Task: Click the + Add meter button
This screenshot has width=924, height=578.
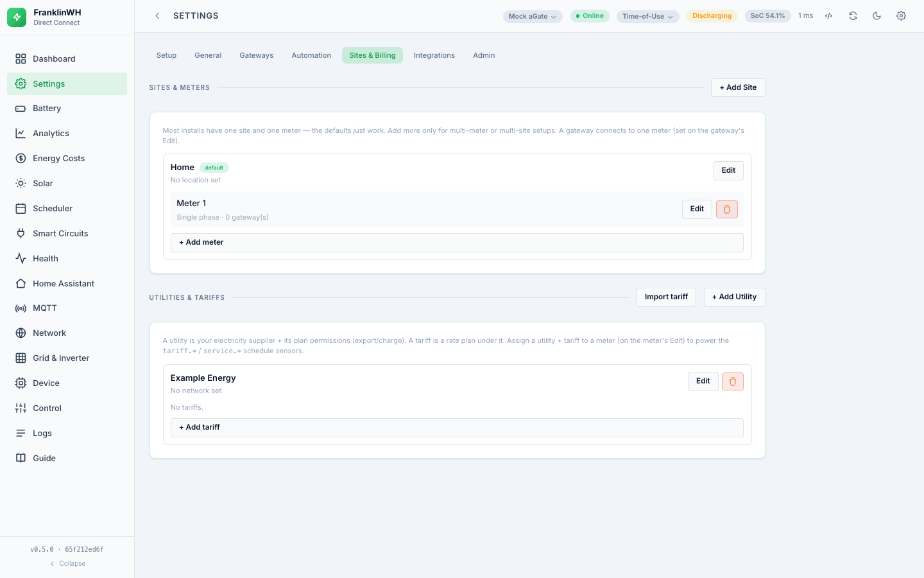Action: [457, 243]
